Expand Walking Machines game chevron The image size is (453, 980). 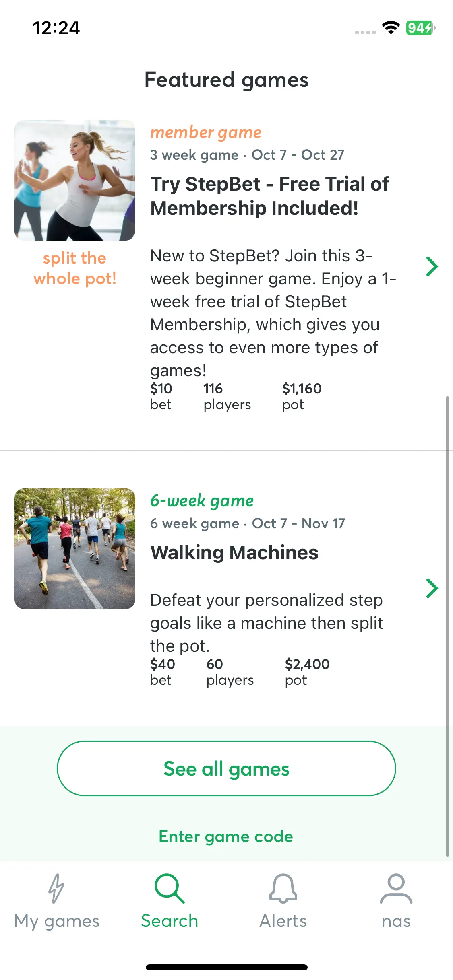432,588
